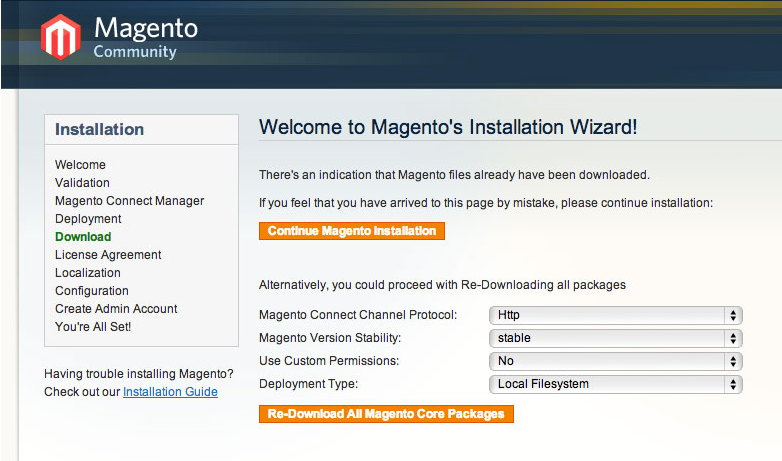Screen dimensions: 782x461
Task: Choose Deployment step in sidebar
Action: point(88,219)
